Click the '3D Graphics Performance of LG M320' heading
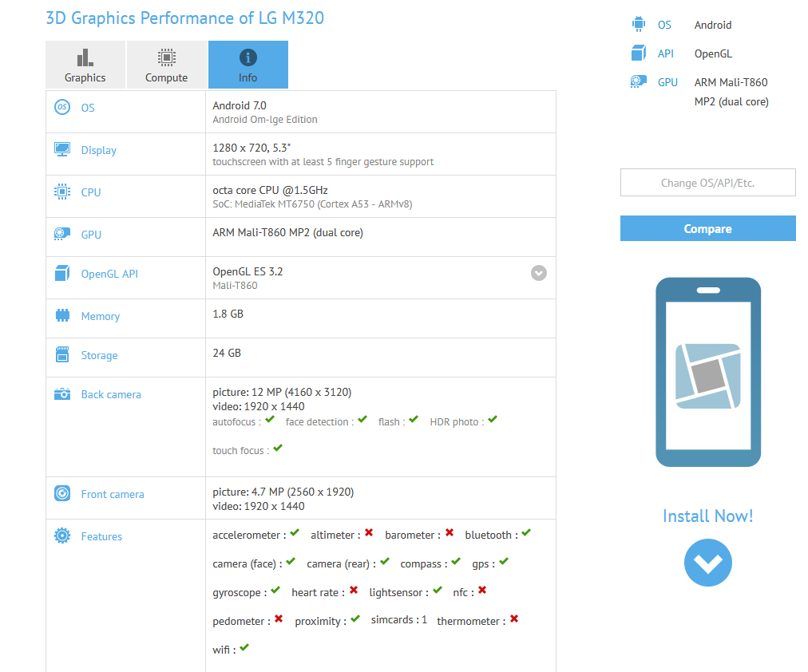Image resolution: width=808 pixels, height=672 pixels. coord(185,18)
